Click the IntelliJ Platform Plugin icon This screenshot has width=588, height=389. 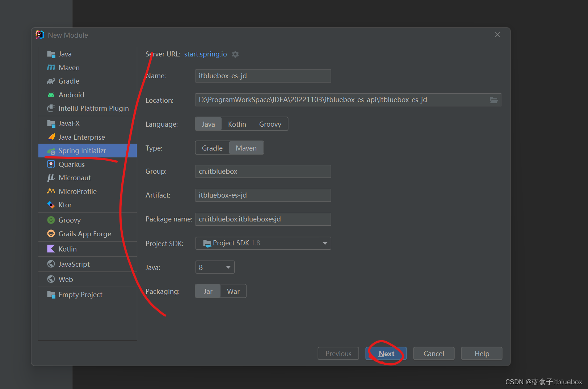coord(51,108)
